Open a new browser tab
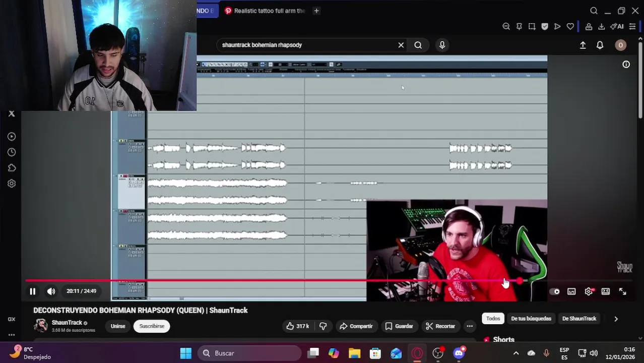644x363 pixels. 316,11
